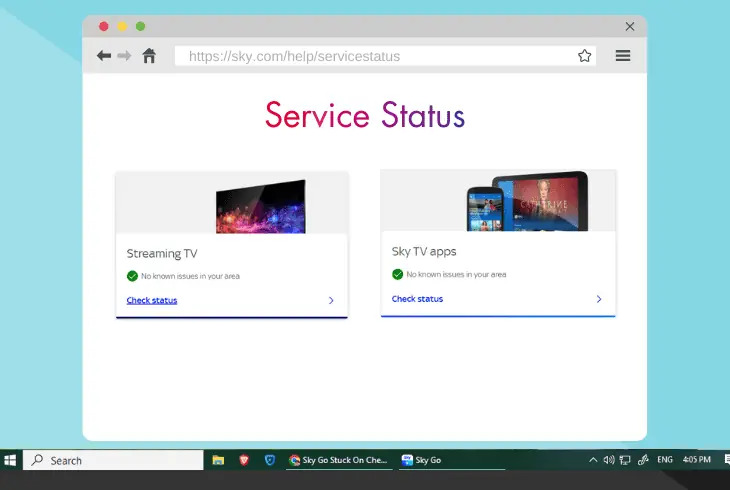Close the mock browser with X
This screenshot has width=730, height=490.
(x=630, y=27)
